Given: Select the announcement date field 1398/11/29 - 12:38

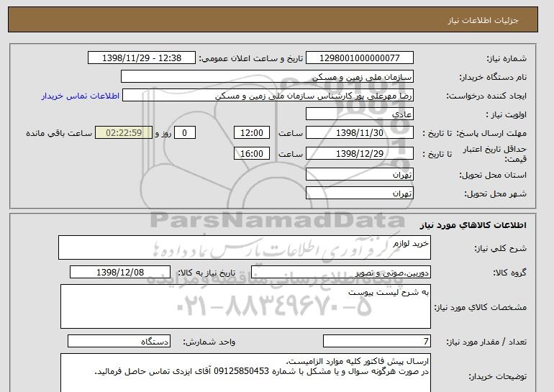Looking at the screenshot, I should click(x=141, y=58).
